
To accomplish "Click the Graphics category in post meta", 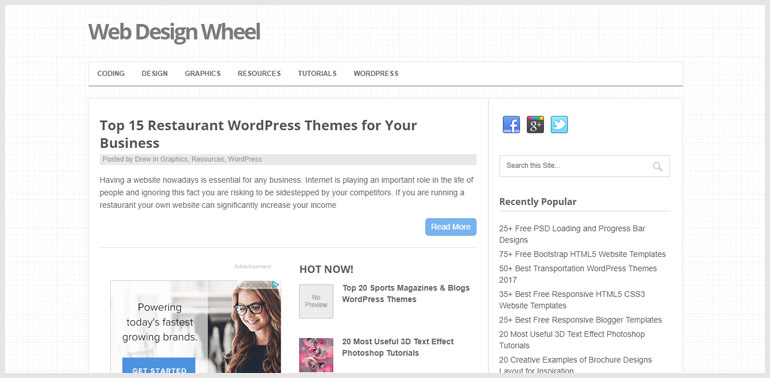I will pos(174,160).
